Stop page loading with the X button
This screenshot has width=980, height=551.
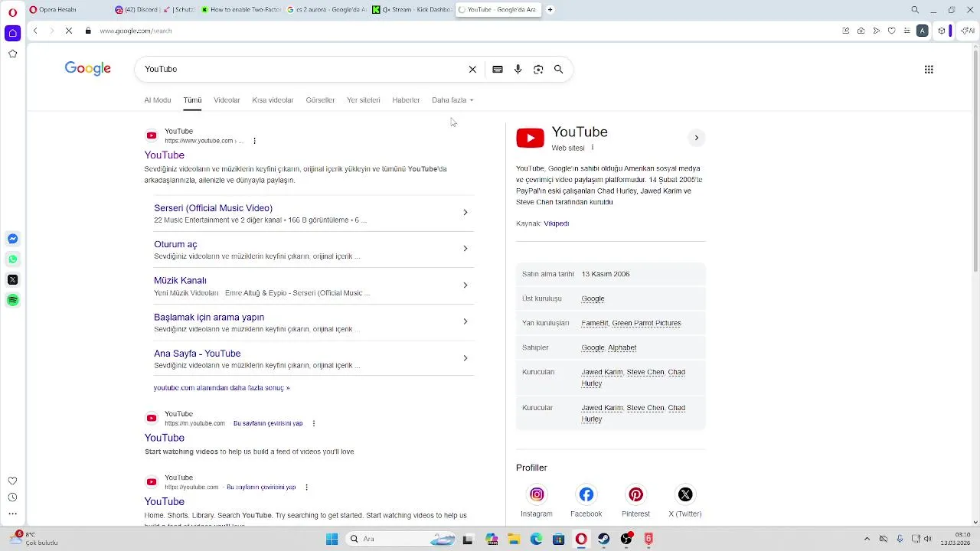[x=68, y=31]
